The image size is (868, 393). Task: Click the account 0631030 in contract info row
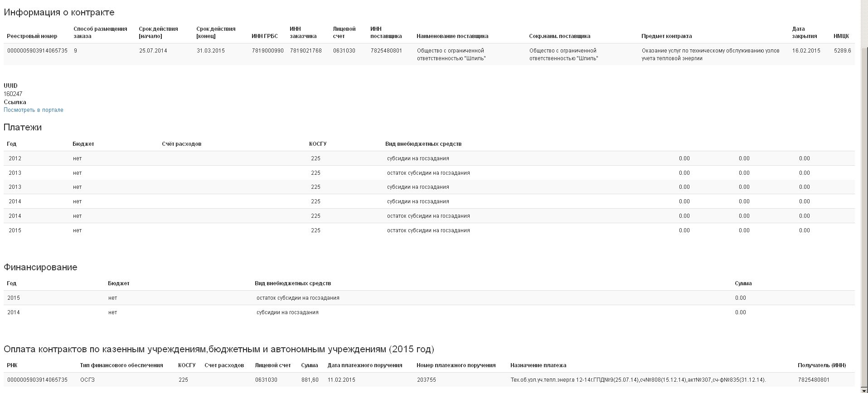click(x=344, y=51)
